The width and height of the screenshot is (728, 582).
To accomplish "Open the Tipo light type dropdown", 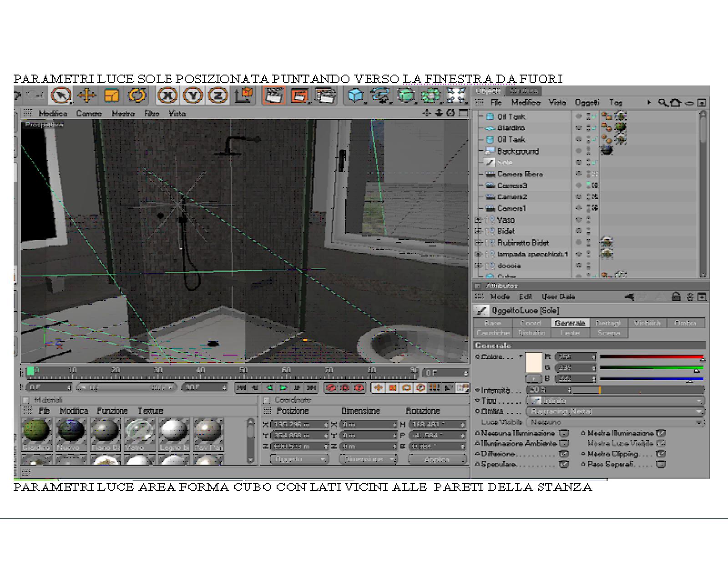I will click(x=615, y=401).
